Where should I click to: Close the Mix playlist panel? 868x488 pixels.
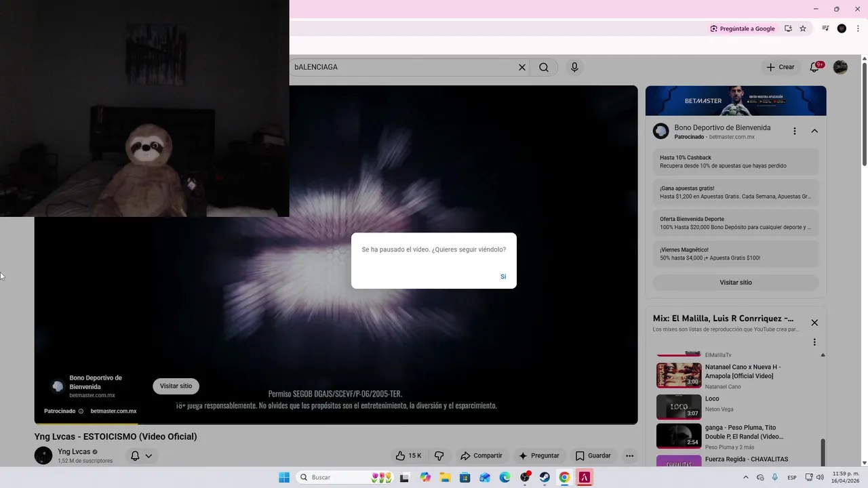(814, 323)
